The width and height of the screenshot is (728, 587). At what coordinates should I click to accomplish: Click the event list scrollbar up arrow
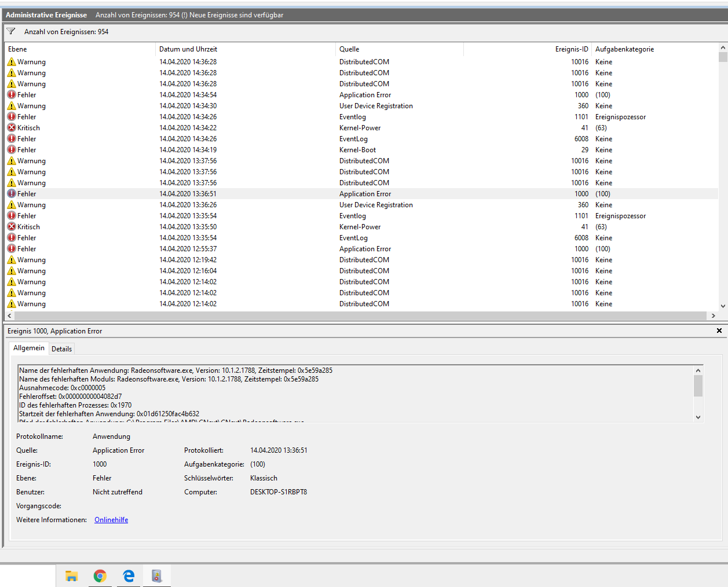pos(723,47)
